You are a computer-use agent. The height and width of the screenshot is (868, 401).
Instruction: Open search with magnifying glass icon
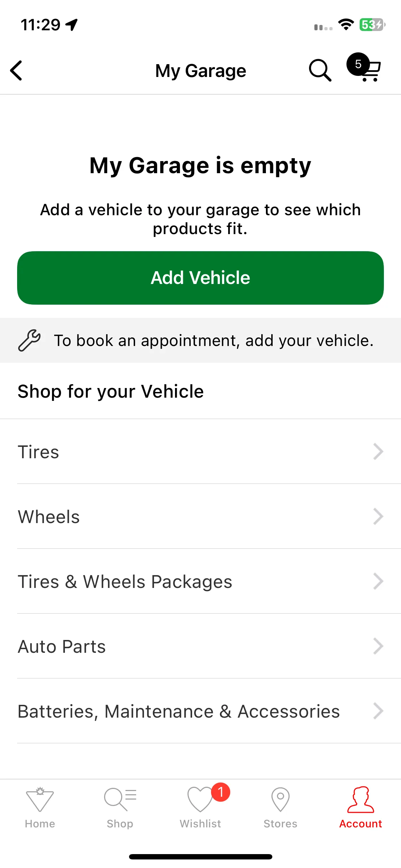pos(320,70)
